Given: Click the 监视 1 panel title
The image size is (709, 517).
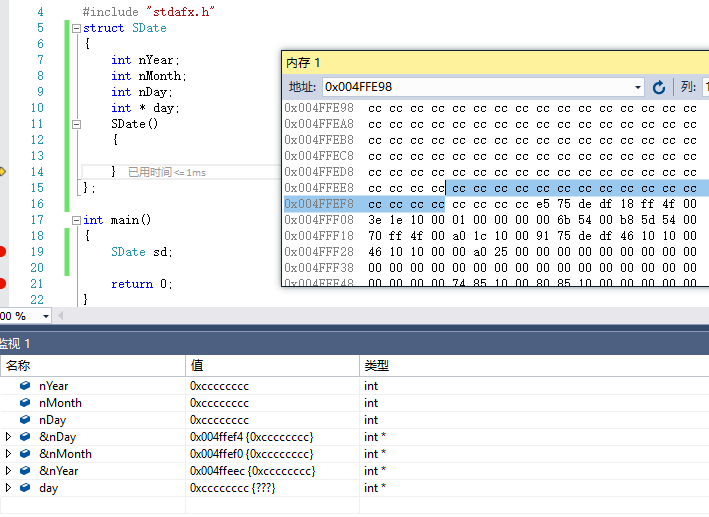Looking at the screenshot, I should 14,344.
